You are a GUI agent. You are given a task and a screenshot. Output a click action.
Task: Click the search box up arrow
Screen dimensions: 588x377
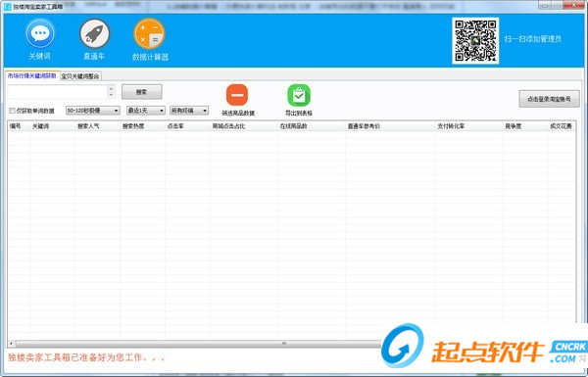[x=111, y=88]
